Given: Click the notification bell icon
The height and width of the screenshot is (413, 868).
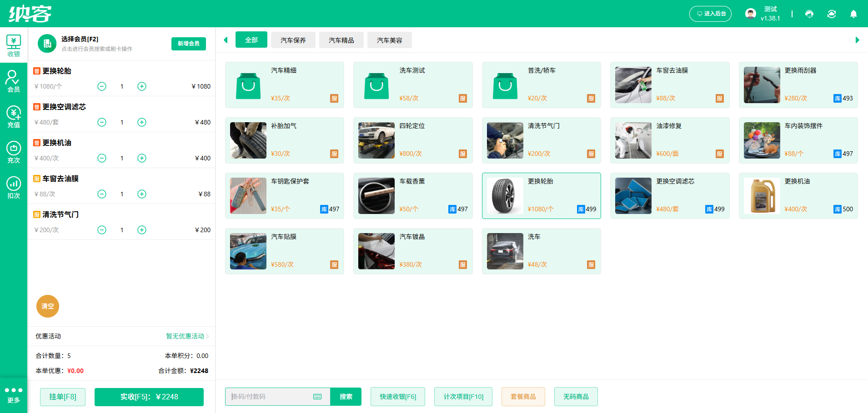Looking at the screenshot, I should coord(853,14).
